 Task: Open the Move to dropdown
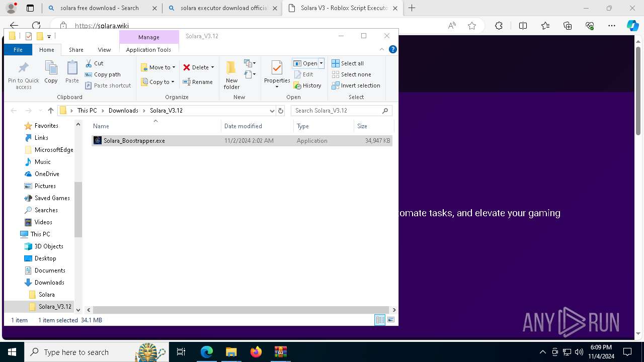pyautogui.click(x=158, y=67)
